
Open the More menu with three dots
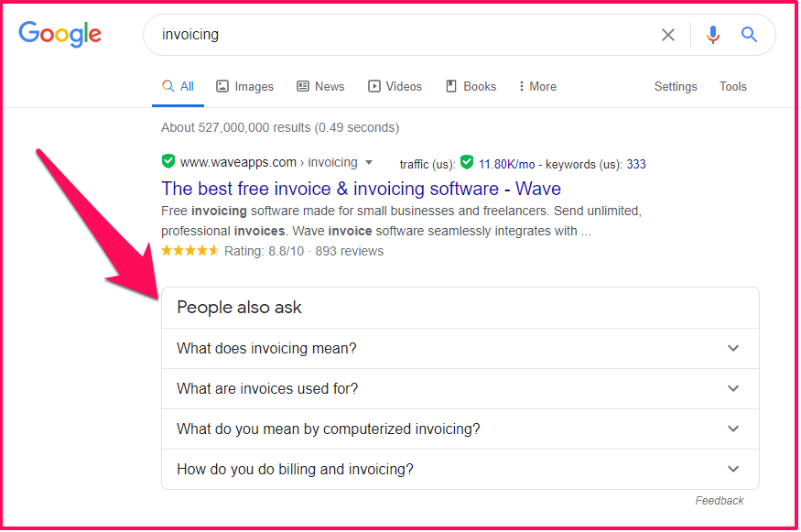(x=536, y=86)
